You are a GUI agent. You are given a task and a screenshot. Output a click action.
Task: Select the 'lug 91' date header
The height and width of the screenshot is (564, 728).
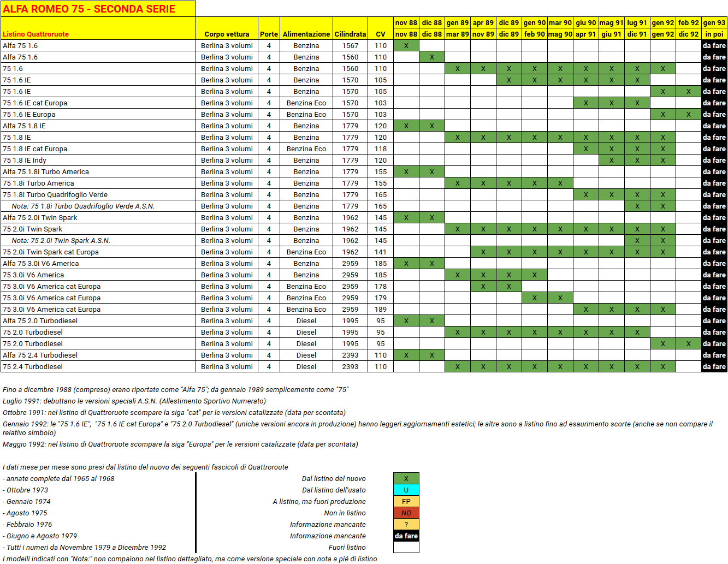click(x=637, y=22)
